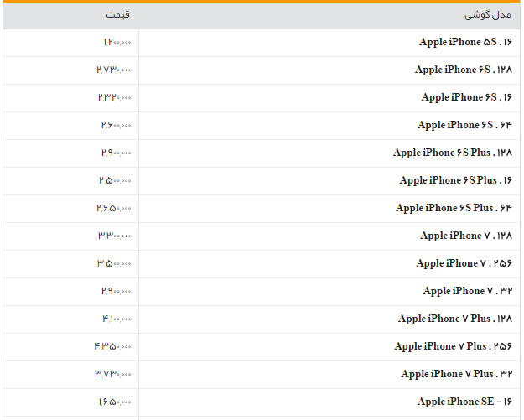
Task: Click price 2,730,000 for iPhone 6S 128
Action: [114, 70]
